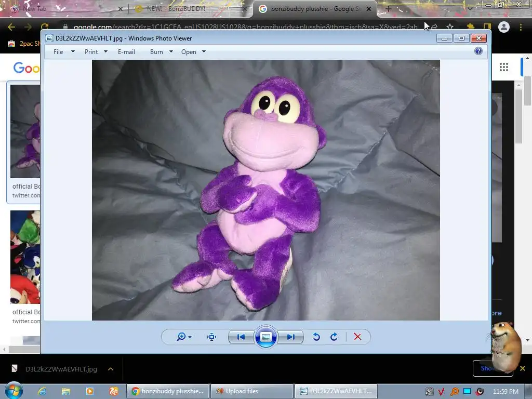Close the New Tab tab

click(x=120, y=9)
